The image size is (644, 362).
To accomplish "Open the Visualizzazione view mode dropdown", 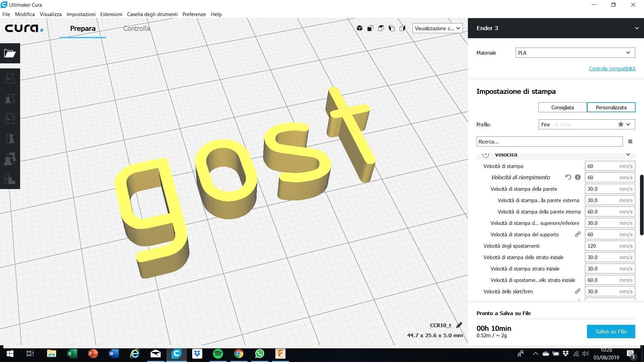I will (x=437, y=28).
